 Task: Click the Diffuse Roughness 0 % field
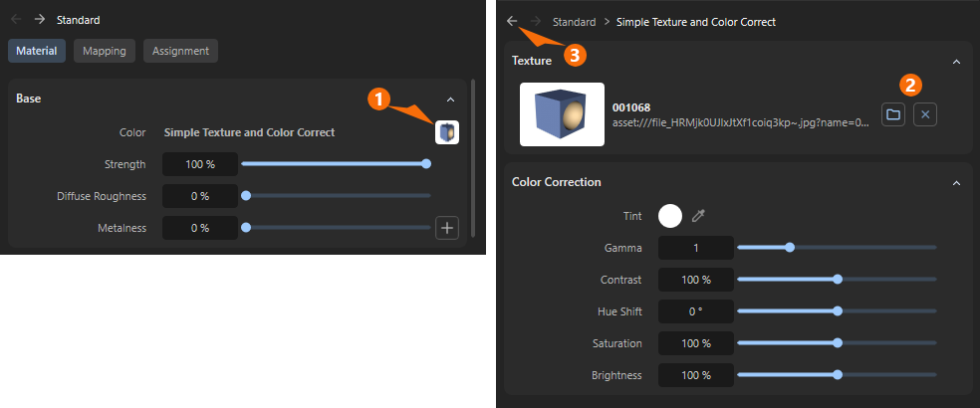coord(200,196)
